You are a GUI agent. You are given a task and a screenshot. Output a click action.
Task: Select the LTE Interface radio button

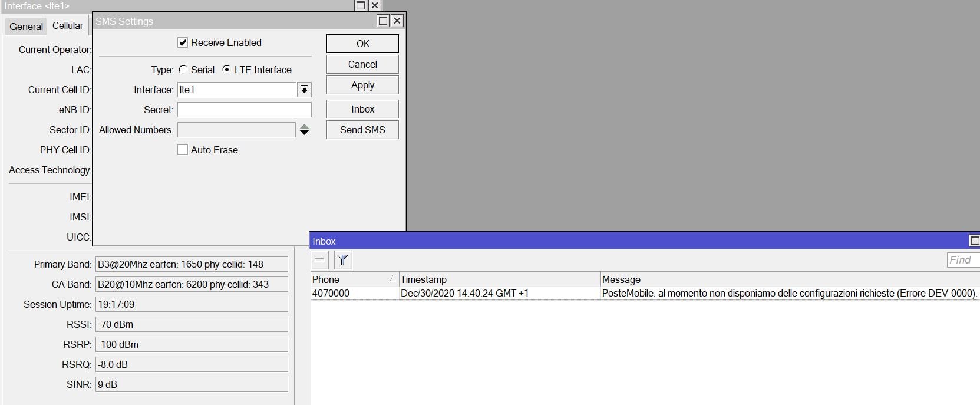[226, 70]
